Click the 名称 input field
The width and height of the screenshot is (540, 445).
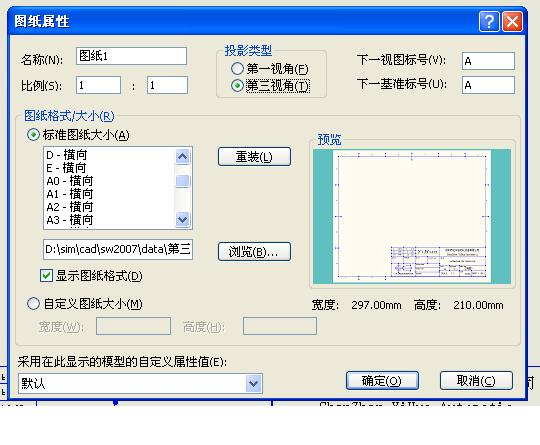tap(131, 56)
